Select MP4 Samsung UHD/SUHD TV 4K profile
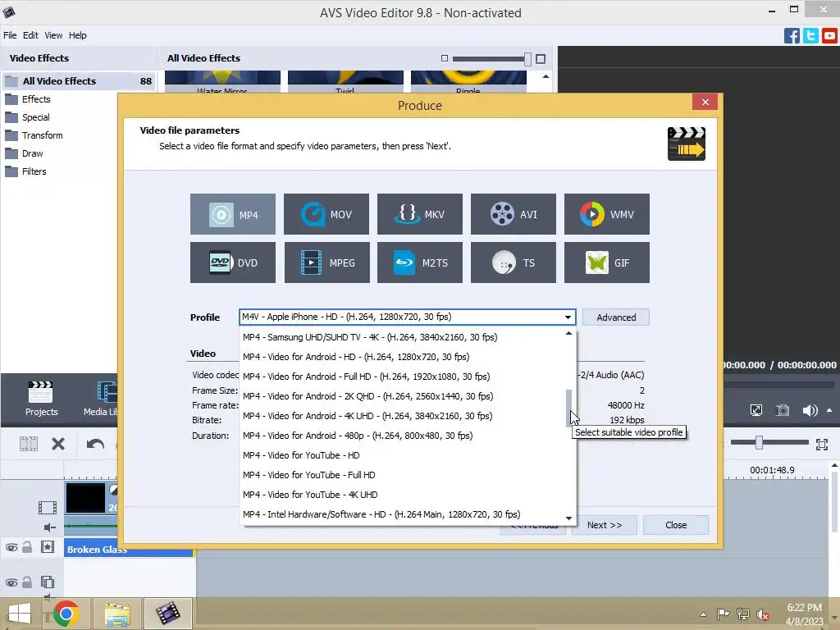This screenshot has height=630, width=840. click(404, 337)
